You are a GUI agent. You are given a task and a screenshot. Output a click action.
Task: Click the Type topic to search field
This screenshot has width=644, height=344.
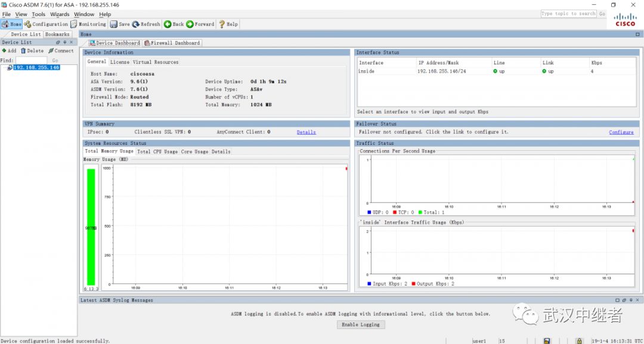[568, 14]
